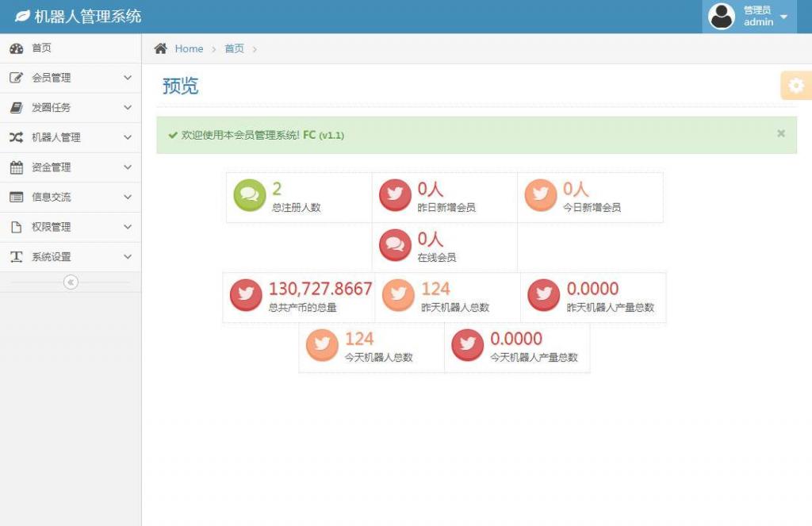This screenshot has width=812, height=526.
Task: Select the dashboard gauge icon beside 首页
Action: tap(17, 48)
